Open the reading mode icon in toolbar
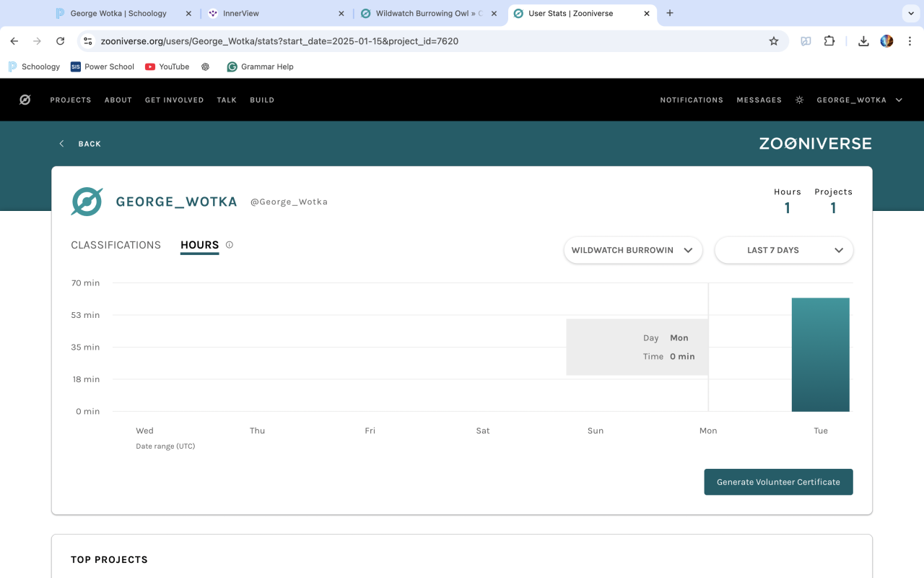This screenshot has height=578, width=924. coord(806,41)
